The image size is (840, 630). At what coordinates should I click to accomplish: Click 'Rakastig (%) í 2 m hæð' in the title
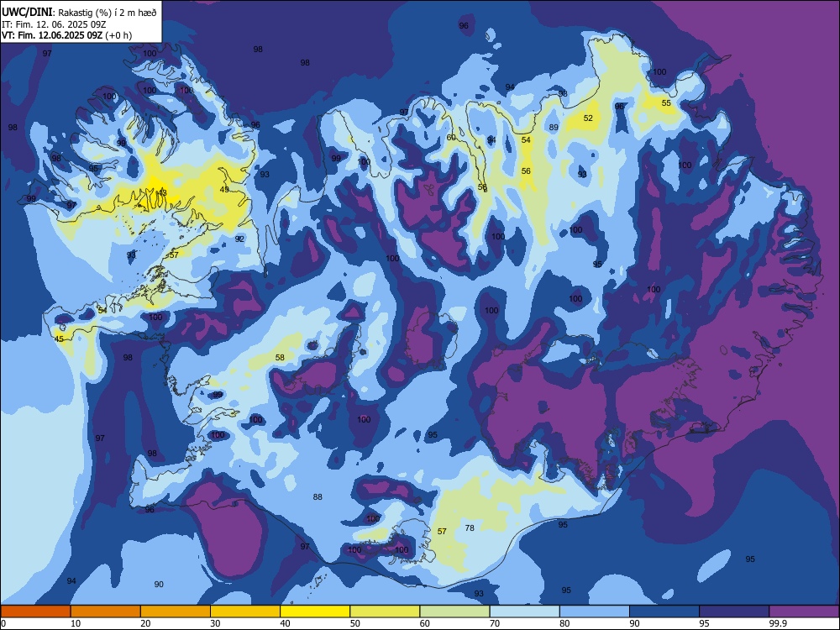click(108, 13)
